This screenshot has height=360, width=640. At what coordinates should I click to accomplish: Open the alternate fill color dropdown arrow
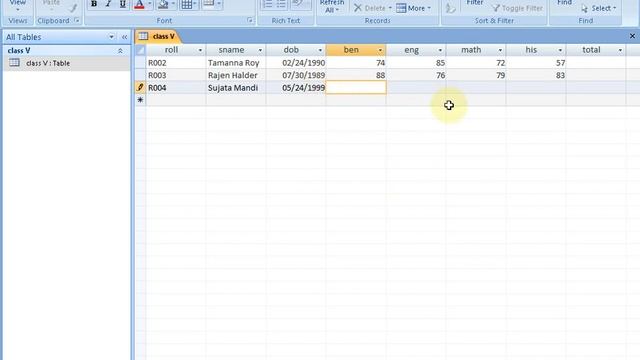tap(219, 4)
